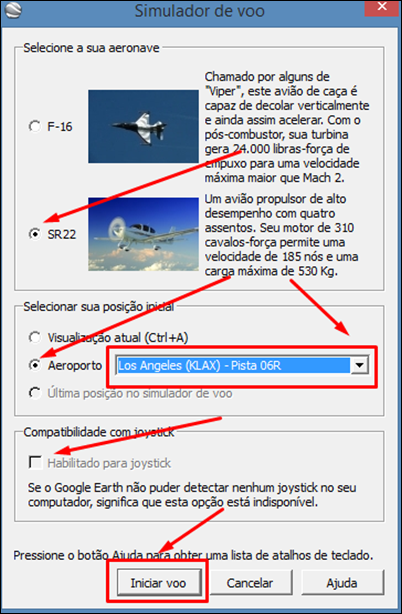
Task: Click the Pressione o botão Ajuda hint text
Action: click(193, 555)
